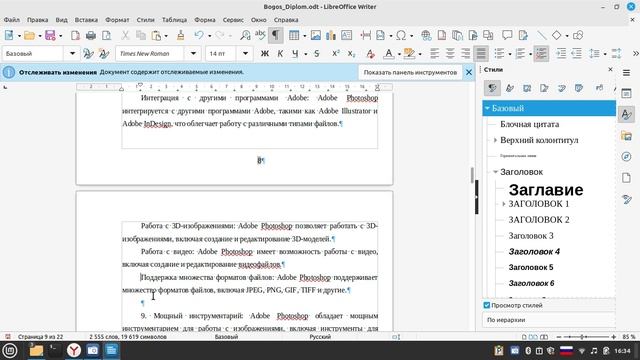
Task: Open the Print icon in the toolbar
Action: pos(91,36)
